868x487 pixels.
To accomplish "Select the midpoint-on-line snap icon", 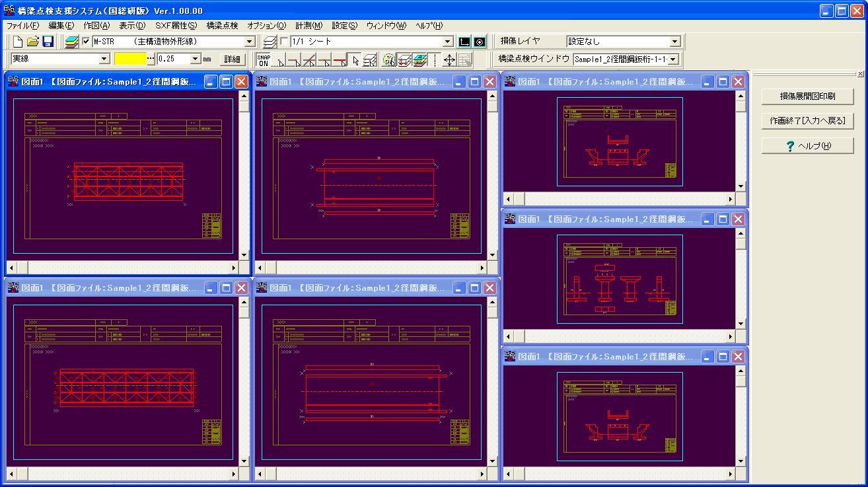I will pyautogui.click(x=324, y=59).
